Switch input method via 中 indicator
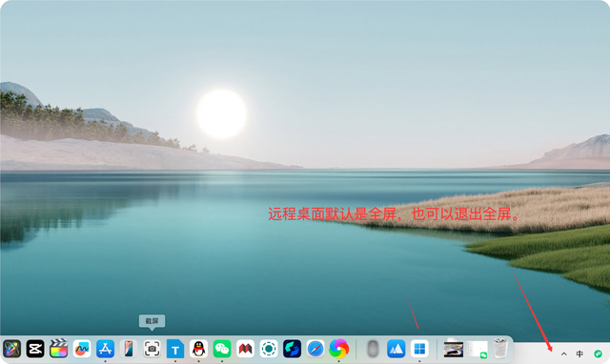Viewport: 610px width, 364px height. click(x=579, y=354)
